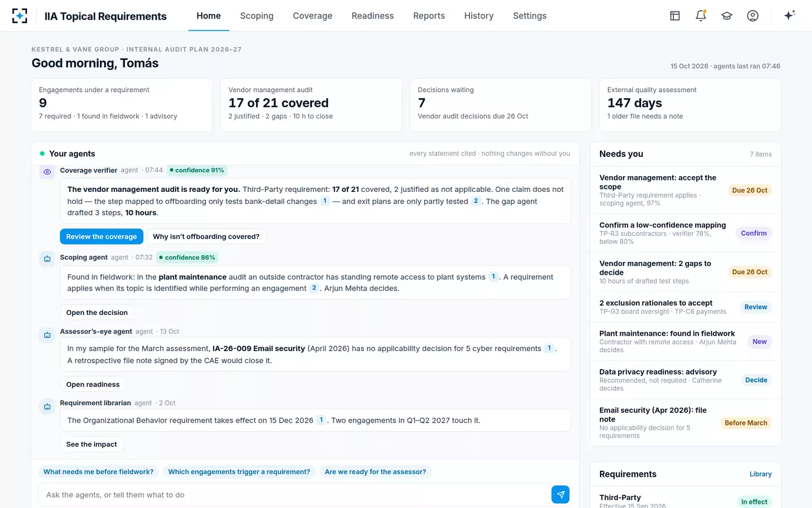Screen dimensions: 812x508
Task: Click the Scoping agent robot avatar icon
Action: (x=47, y=259)
